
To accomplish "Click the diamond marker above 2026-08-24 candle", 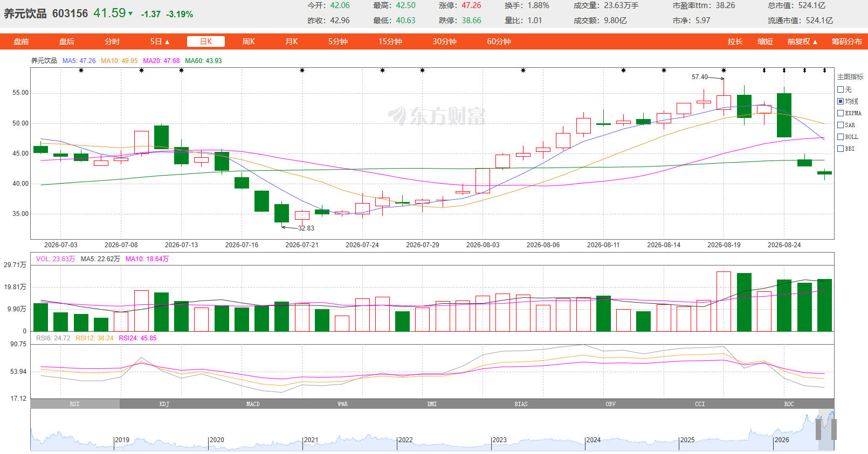I will click(784, 71).
